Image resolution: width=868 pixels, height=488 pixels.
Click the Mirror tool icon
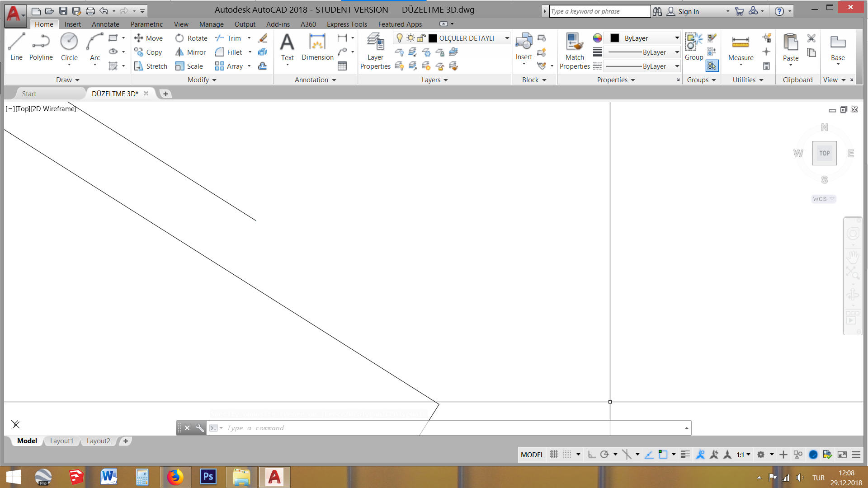[179, 52]
